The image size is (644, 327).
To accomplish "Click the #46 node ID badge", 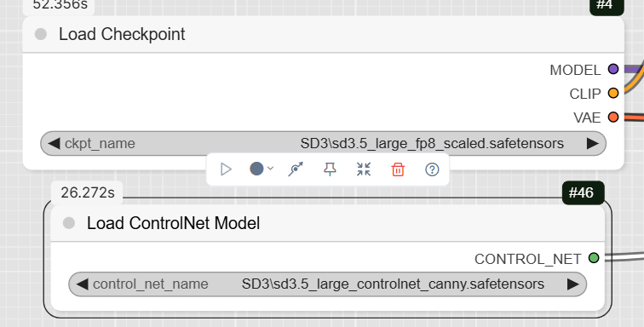I will pos(584,192).
